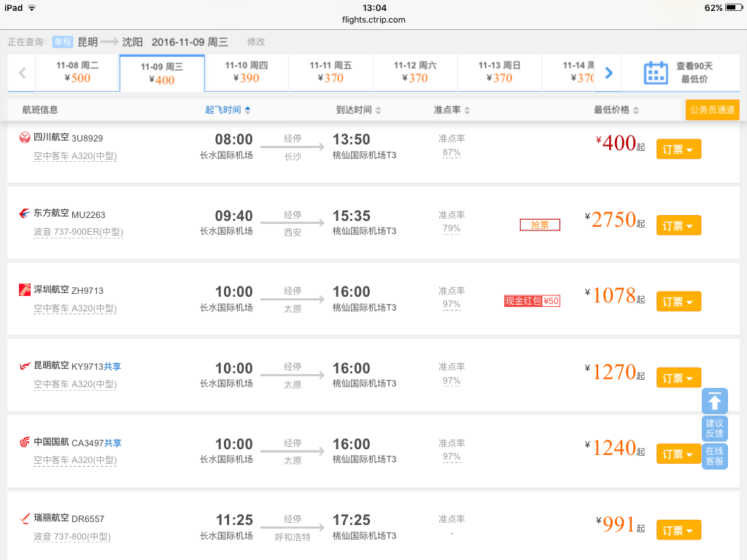Click Shenzhen Airlines logo for ZH9713
The height and width of the screenshot is (560, 747).
coord(25,289)
